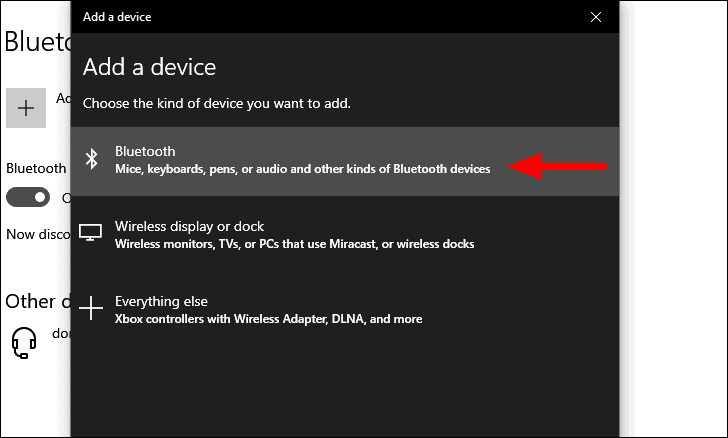This screenshot has height=438, width=728.
Task: Select Wireless display or dock option
Action: coord(345,235)
